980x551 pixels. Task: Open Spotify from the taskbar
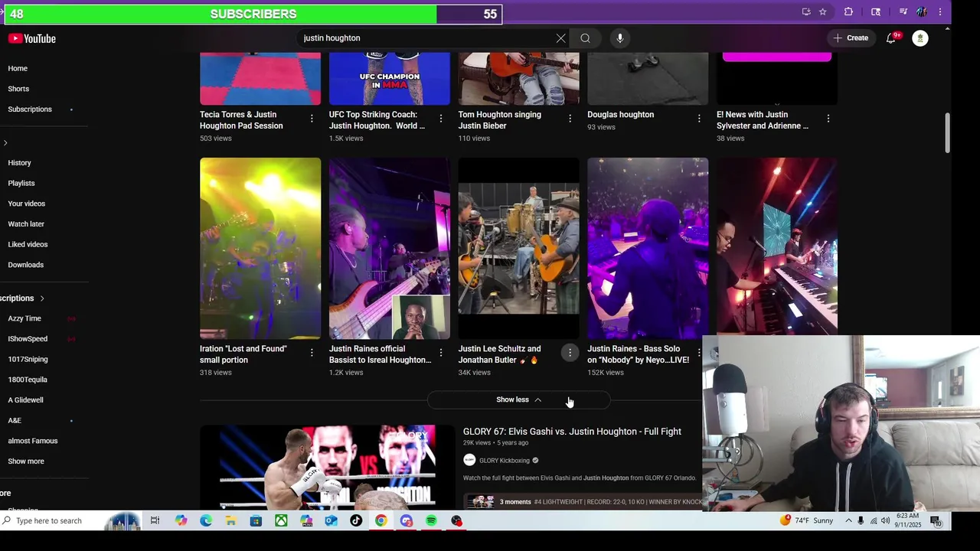coord(432,521)
